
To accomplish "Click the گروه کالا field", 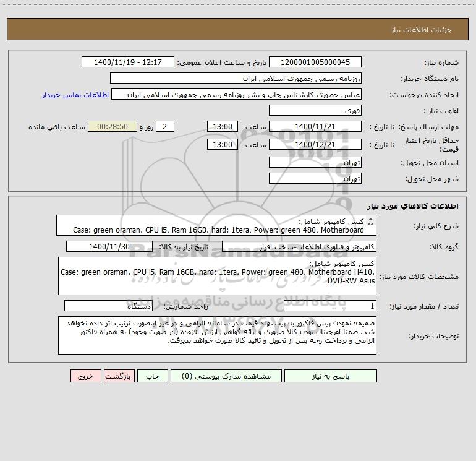I will (299, 246).
